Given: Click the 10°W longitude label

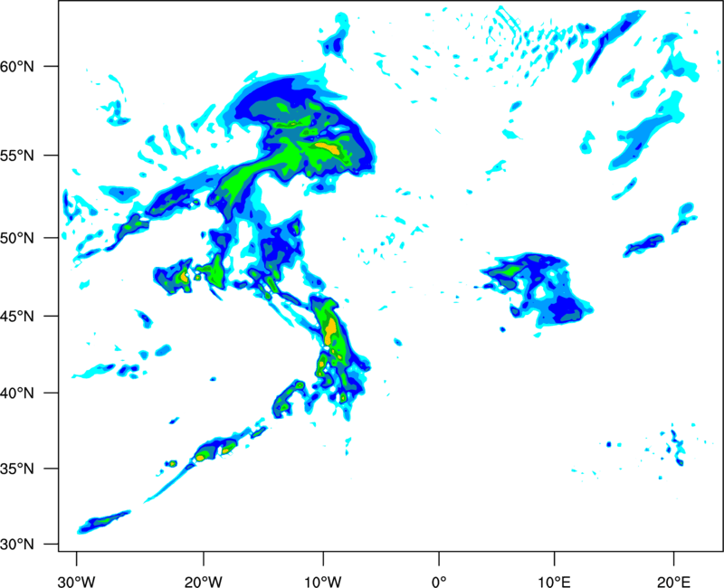Looking at the screenshot, I should 323,582.
